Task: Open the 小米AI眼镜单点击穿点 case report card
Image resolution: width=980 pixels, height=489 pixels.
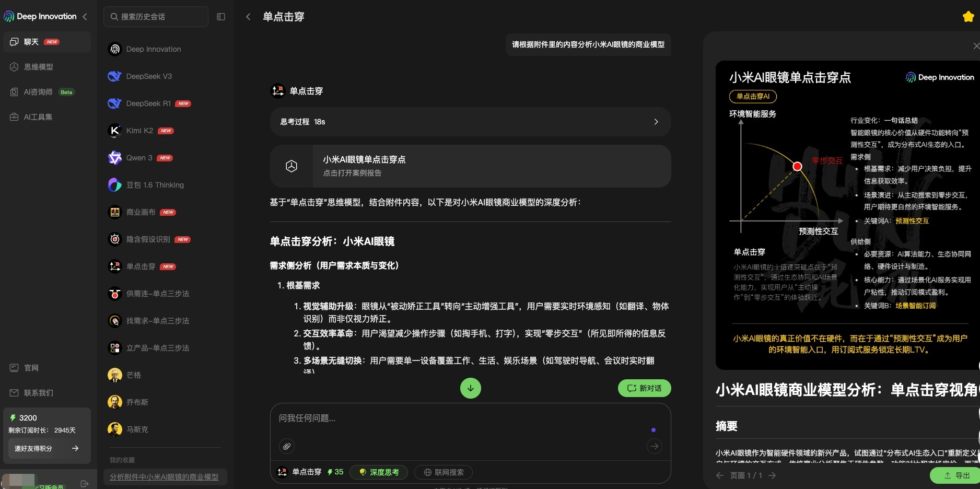Action: 470,166
